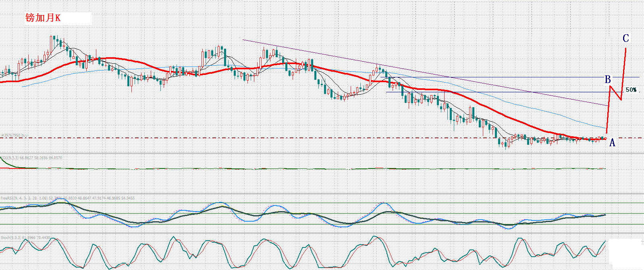
Task: Click the KDJ(9,3,3) indicator label
Action: coord(31,158)
